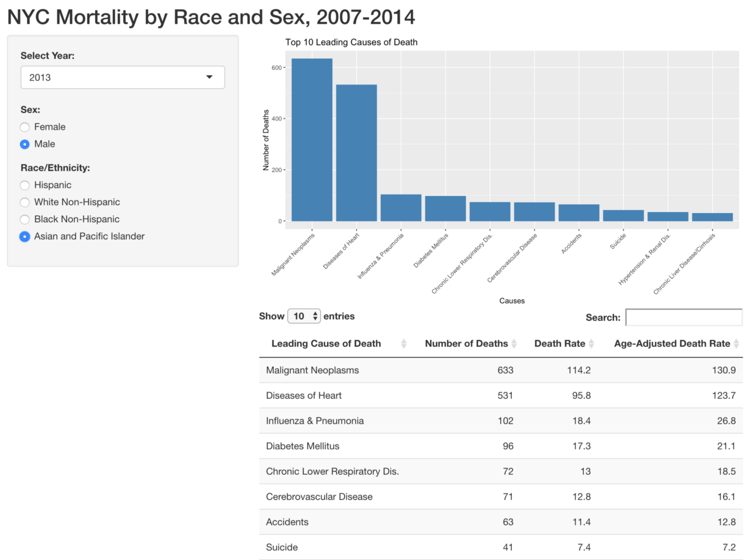
Task: Click sort arrows beside Death Rate
Action: point(591,344)
